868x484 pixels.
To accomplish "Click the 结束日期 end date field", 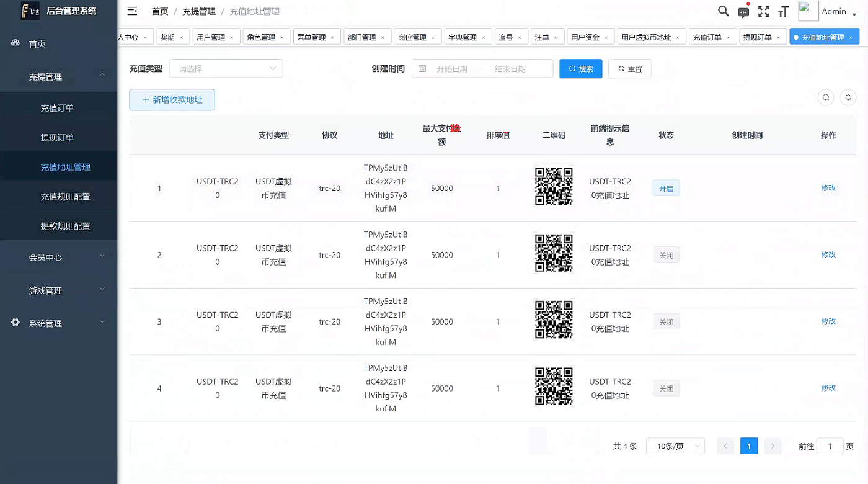I will [x=510, y=69].
